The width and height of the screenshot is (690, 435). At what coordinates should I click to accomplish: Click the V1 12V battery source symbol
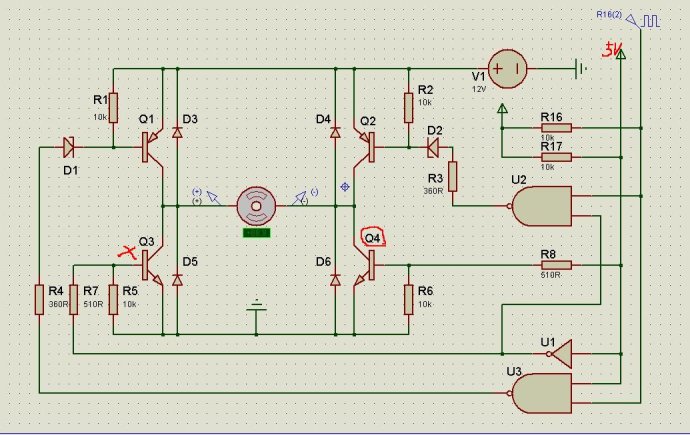coord(508,69)
